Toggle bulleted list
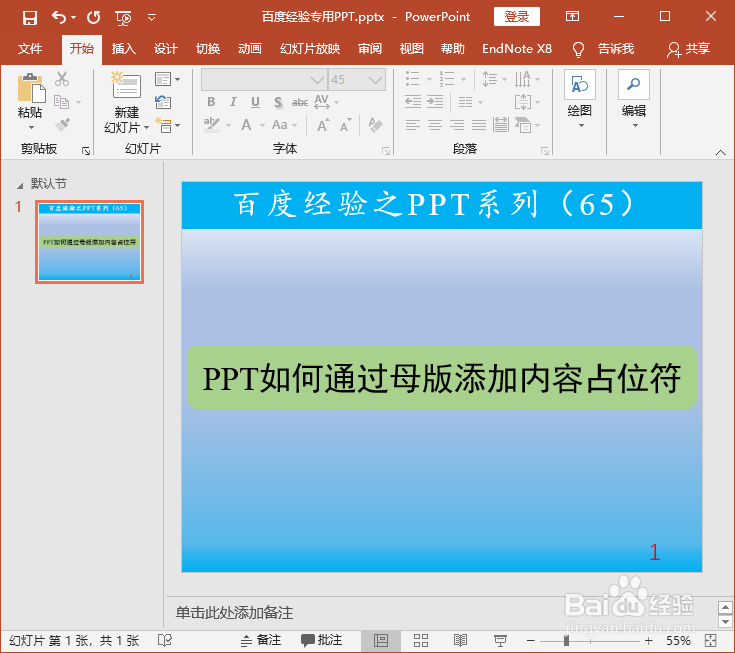 click(x=412, y=79)
